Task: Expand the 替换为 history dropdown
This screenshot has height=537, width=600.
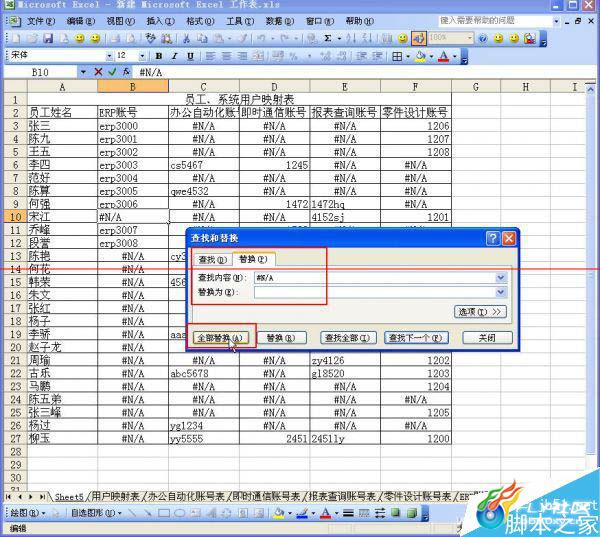Action: 501,292
